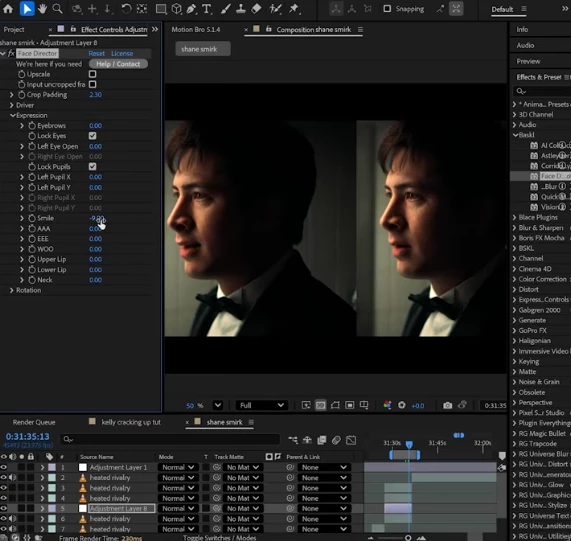This screenshot has width=571, height=541.
Task: Toggle the fx switch on Face Director
Action: [11, 54]
